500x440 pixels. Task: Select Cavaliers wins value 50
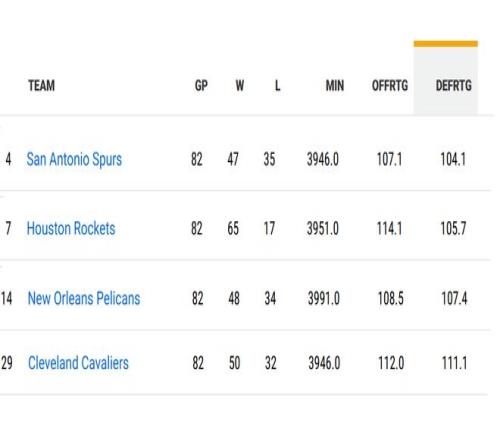tap(234, 363)
